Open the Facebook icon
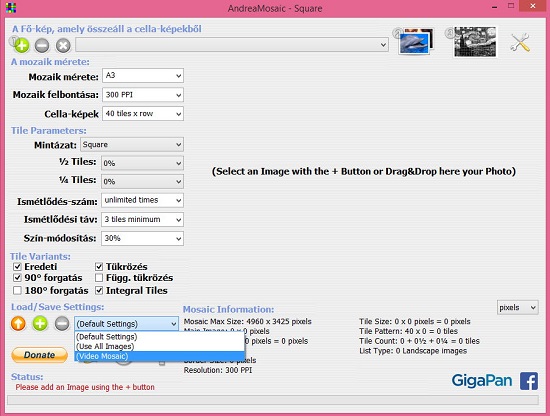The height and width of the screenshot is (416, 550). [x=529, y=381]
